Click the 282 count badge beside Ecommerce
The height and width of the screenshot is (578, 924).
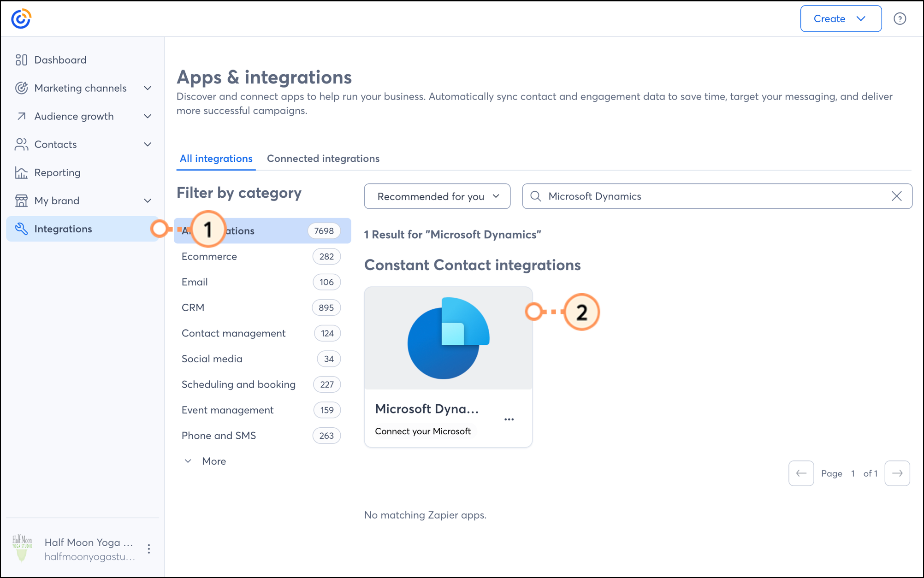pyautogui.click(x=326, y=257)
